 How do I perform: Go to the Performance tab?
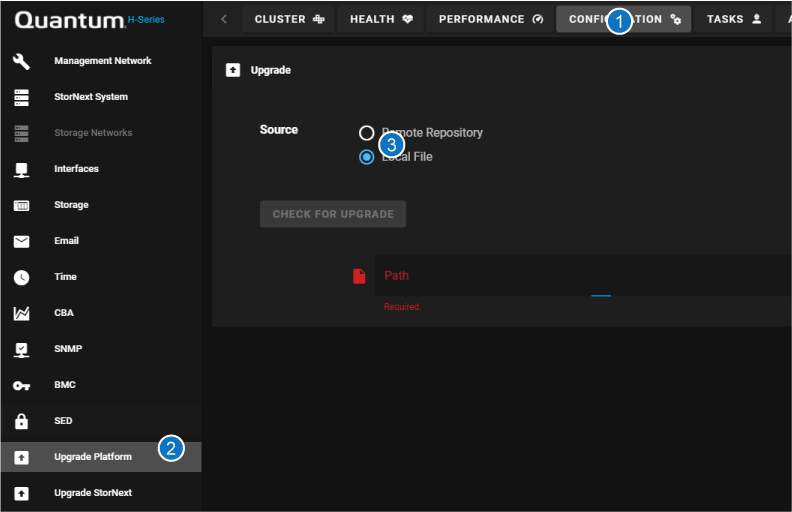pos(490,19)
